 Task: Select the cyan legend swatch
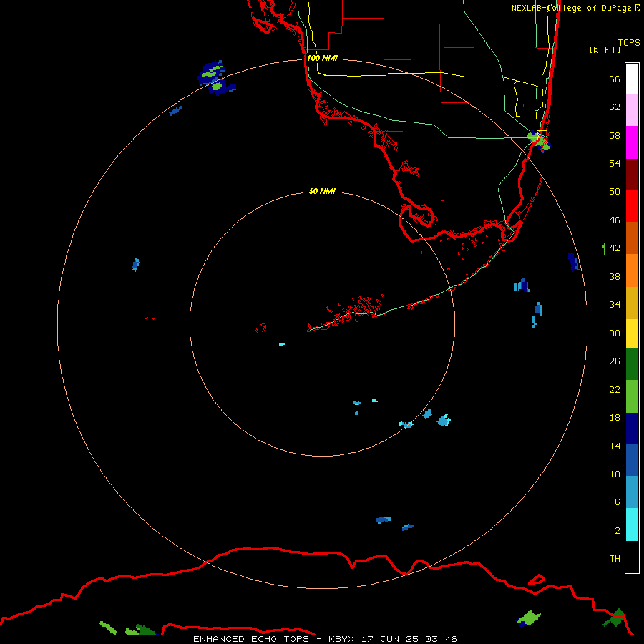[x=632, y=525]
